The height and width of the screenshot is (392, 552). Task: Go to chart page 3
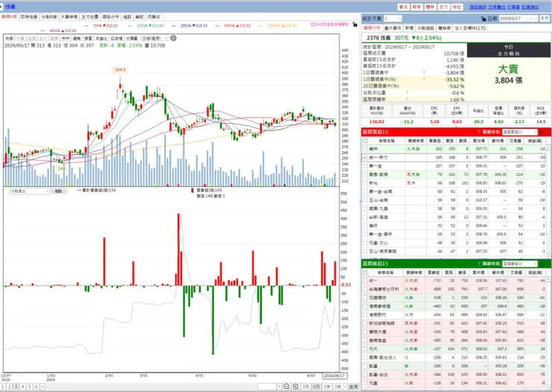click(x=16, y=386)
